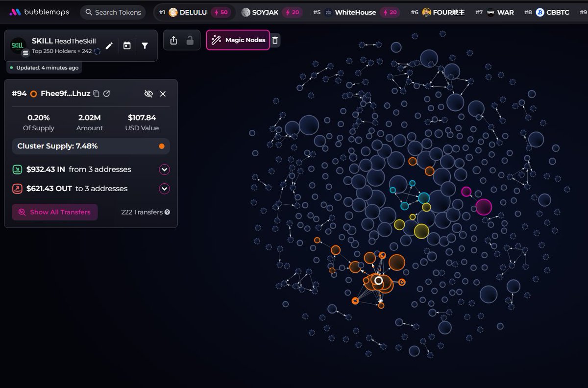Click 'Top 250 Holders + 242' text

coord(62,51)
